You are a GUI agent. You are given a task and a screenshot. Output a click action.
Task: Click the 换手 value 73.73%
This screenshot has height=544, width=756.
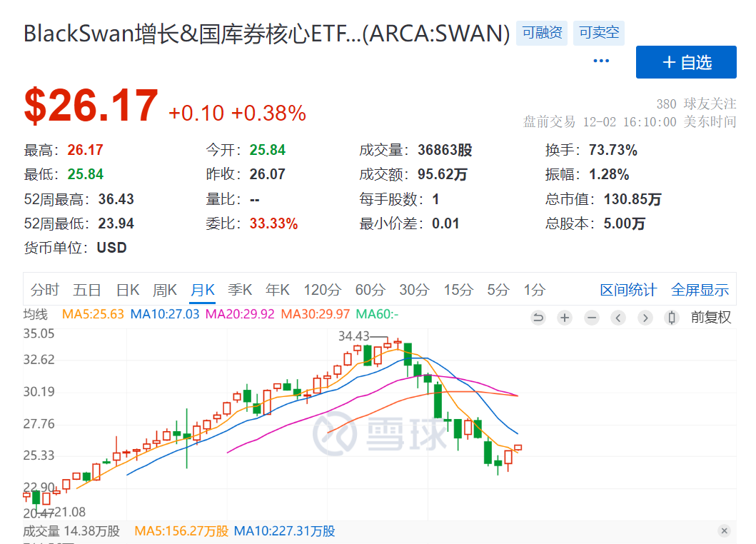point(613,151)
